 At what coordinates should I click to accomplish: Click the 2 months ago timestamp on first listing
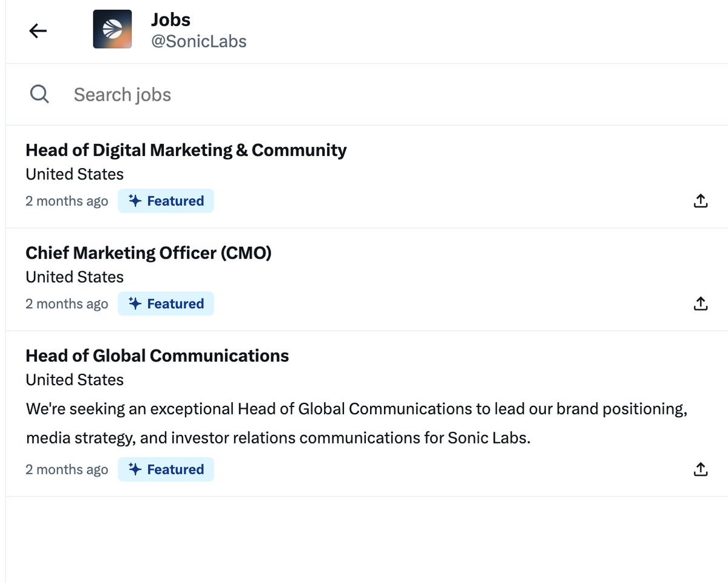[67, 200]
